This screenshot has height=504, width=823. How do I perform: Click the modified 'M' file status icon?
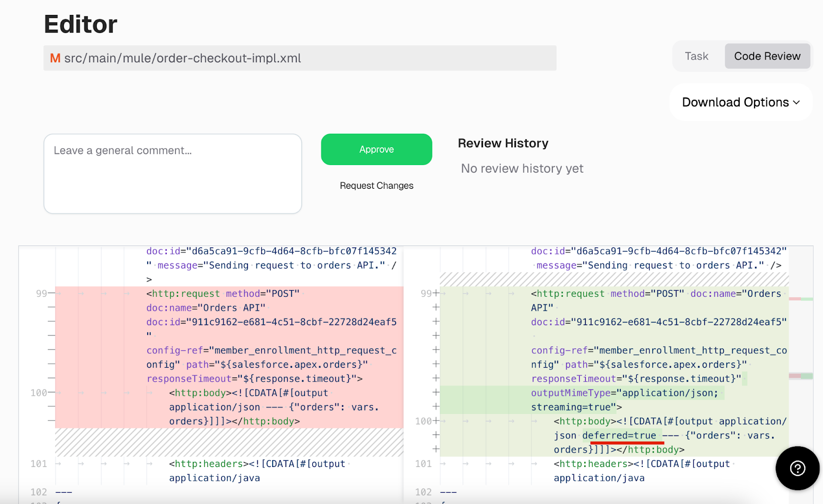pos(55,58)
